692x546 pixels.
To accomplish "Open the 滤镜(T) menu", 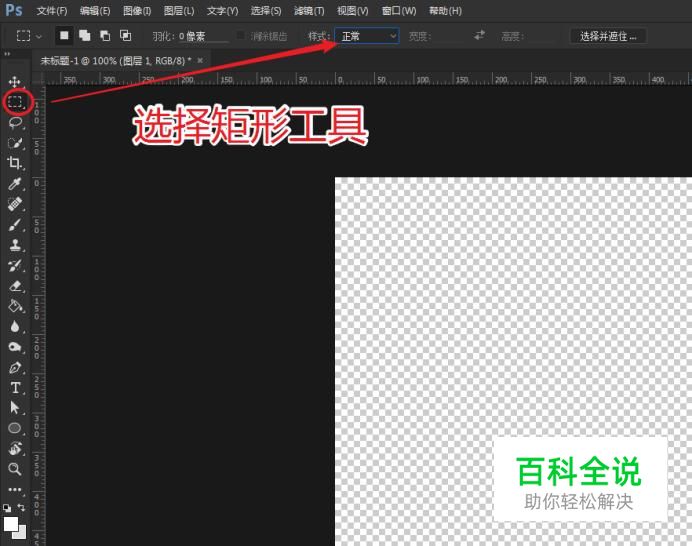I will coord(309,11).
